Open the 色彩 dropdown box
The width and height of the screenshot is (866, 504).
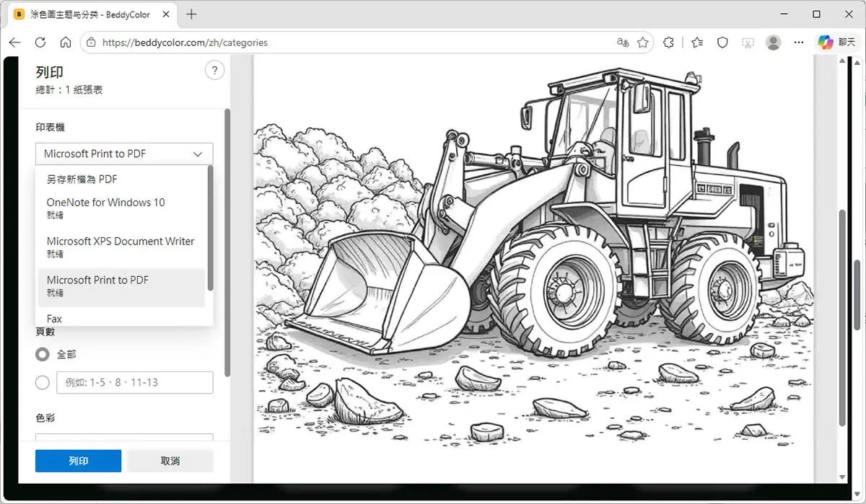124,437
